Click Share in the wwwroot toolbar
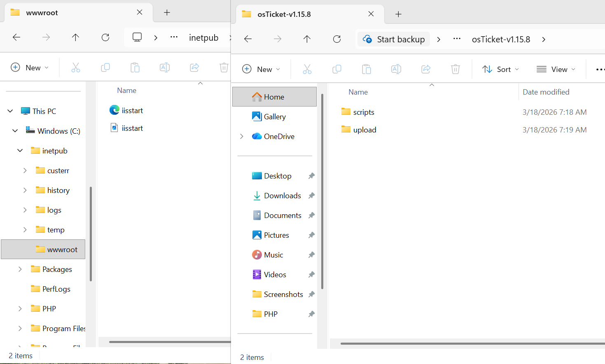Viewport: 605px width, 364px height. (x=194, y=67)
